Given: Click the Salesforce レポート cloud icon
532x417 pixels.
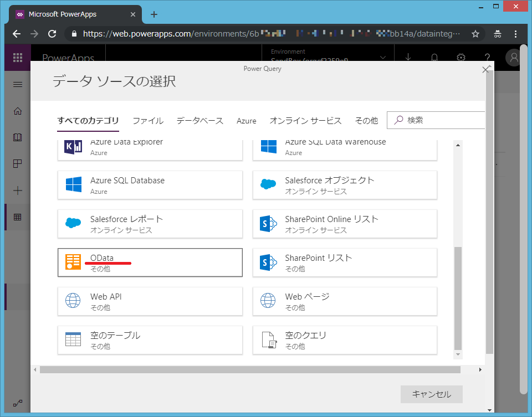Looking at the screenshot, I should tap(73, 223).
